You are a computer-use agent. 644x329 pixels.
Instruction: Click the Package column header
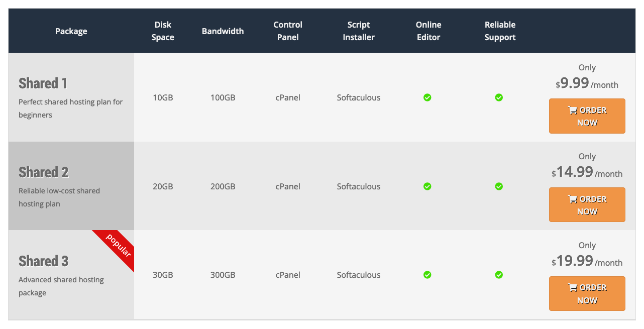click(71, 31)
